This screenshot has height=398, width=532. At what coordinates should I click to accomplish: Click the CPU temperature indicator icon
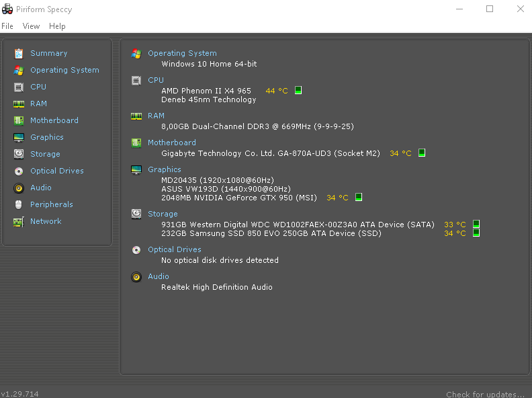(x=298, y=90)
